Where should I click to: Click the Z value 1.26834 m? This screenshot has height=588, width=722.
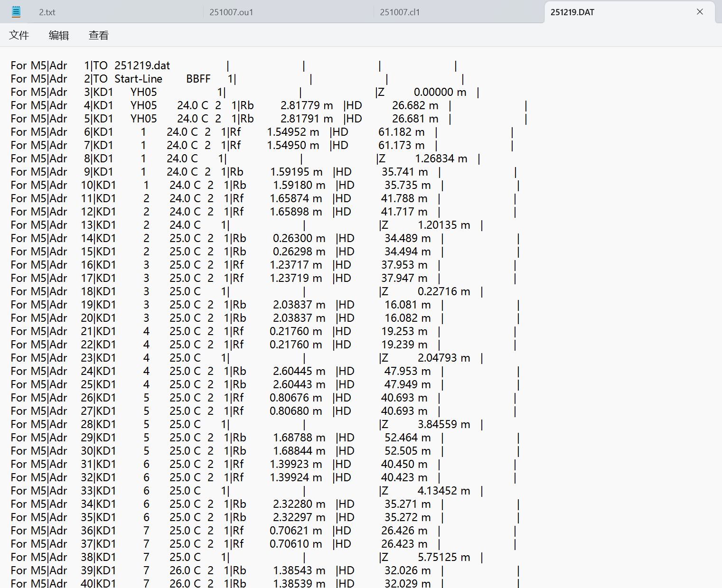click(441, 159)
